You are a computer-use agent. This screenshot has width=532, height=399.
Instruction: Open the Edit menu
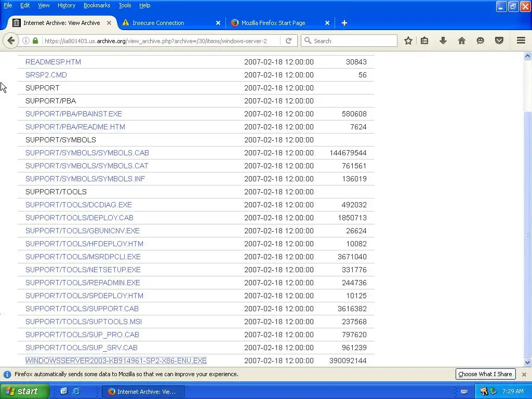pyautogui.click(x=25, y=5)
